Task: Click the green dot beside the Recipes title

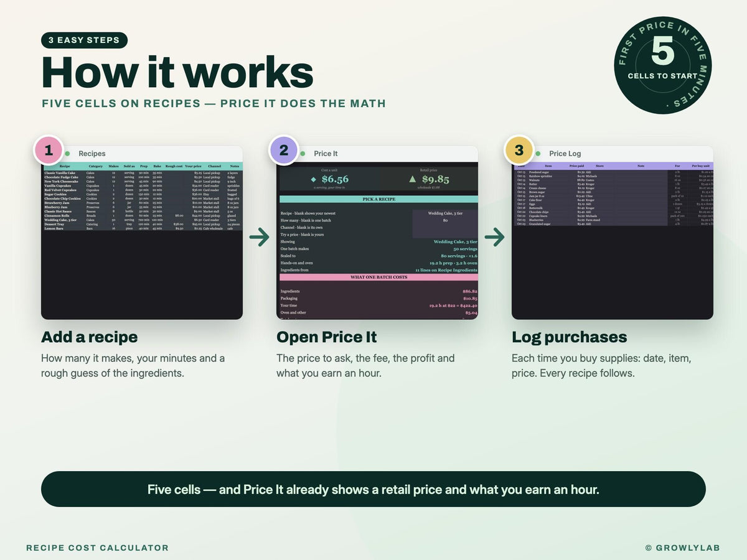Action: pos(67,154)
